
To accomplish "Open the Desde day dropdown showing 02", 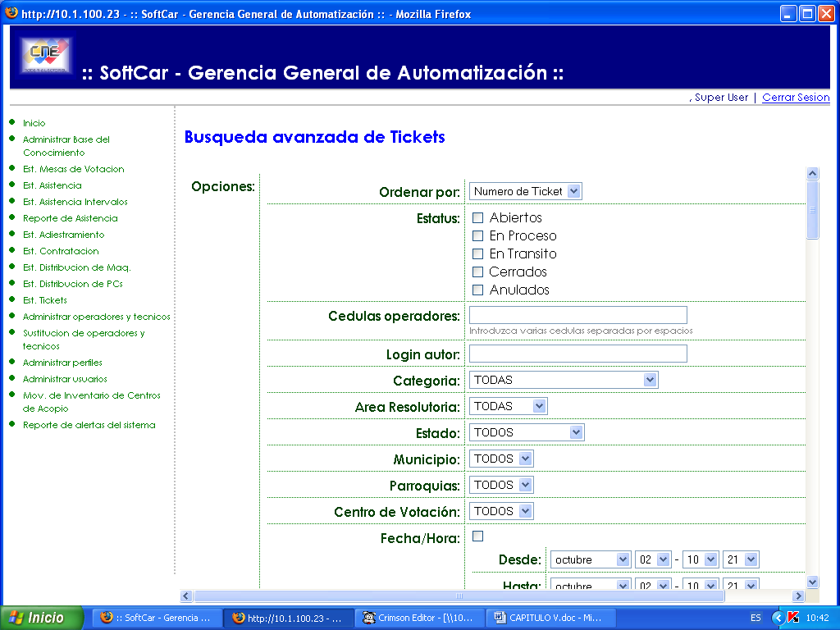I will [x=653, y=559].
